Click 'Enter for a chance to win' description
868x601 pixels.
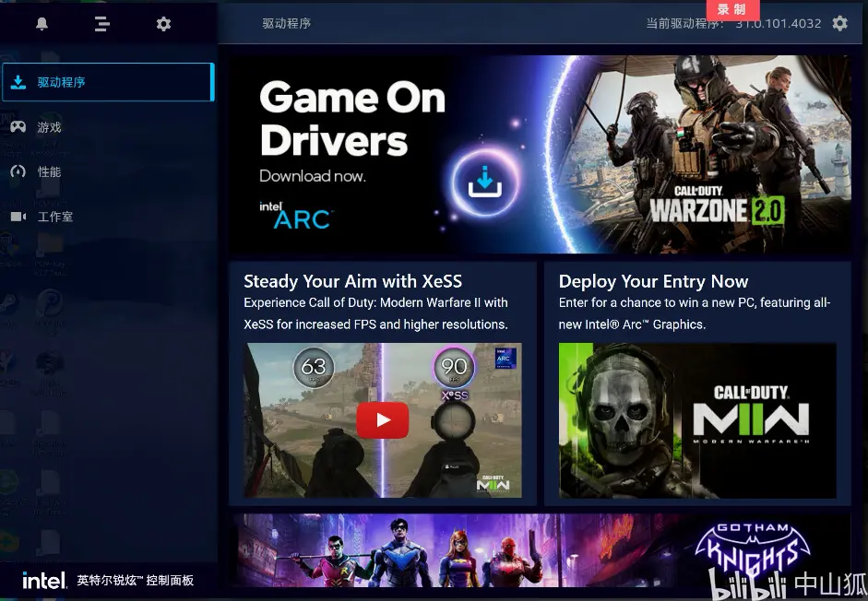[695, 313]
